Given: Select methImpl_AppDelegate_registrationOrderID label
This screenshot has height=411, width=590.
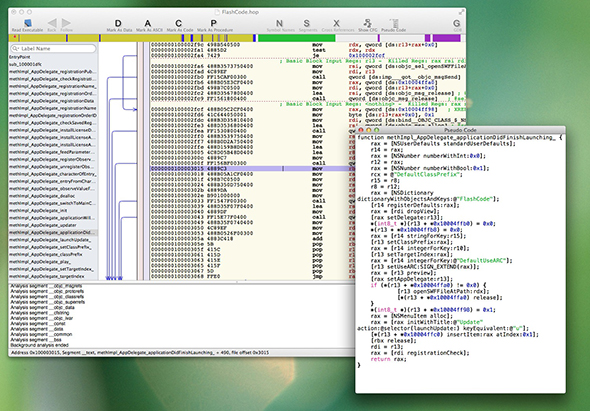Looking at the screenshot, I should coord(53,116).
